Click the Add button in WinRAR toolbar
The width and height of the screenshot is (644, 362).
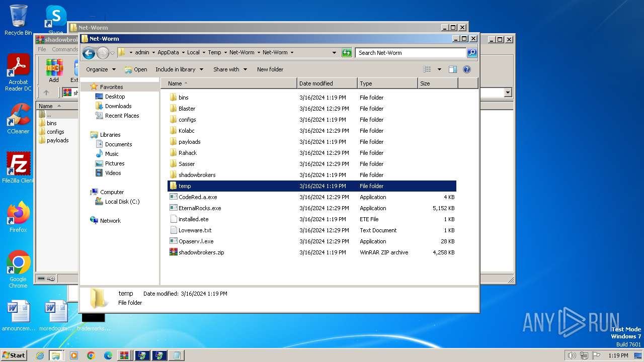tap(54, 71)
